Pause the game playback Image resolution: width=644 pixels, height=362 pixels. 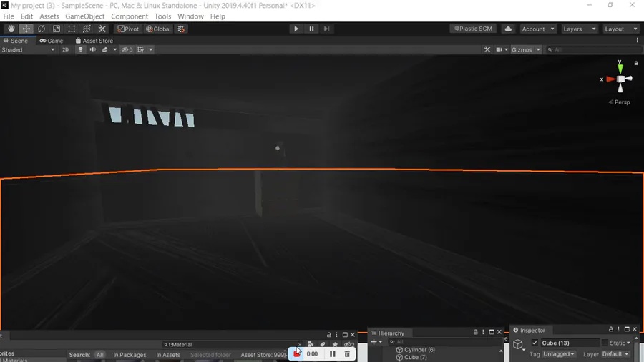(x=311, y=29)
